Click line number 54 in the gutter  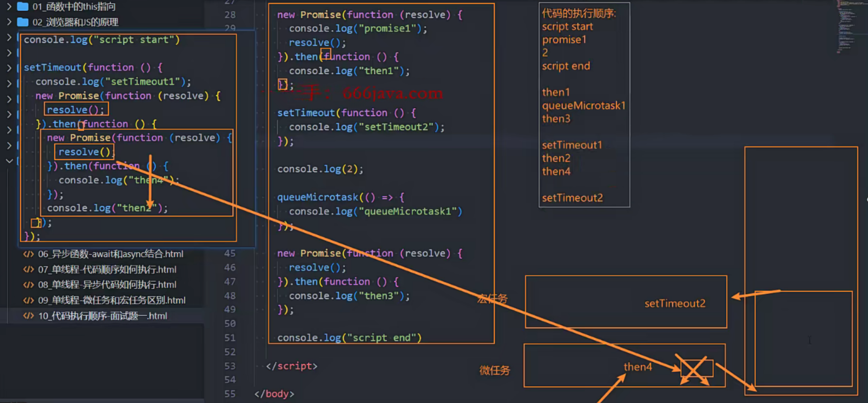230,380
